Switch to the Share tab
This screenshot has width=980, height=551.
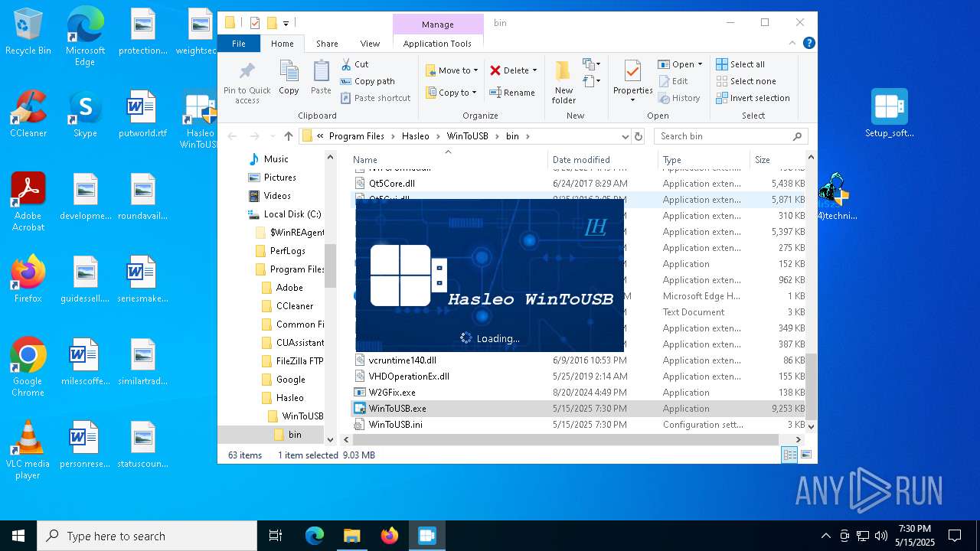coord(327,44)
